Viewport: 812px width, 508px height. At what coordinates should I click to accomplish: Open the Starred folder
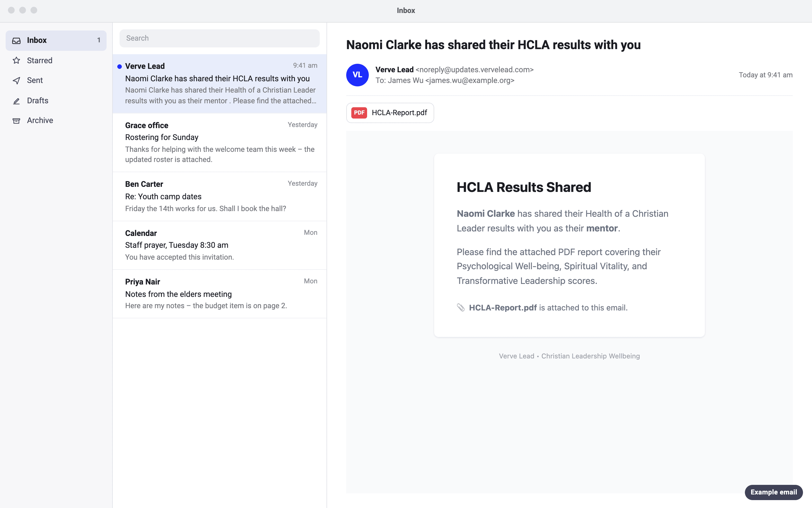pyautogui.click(x=56, y=60)
